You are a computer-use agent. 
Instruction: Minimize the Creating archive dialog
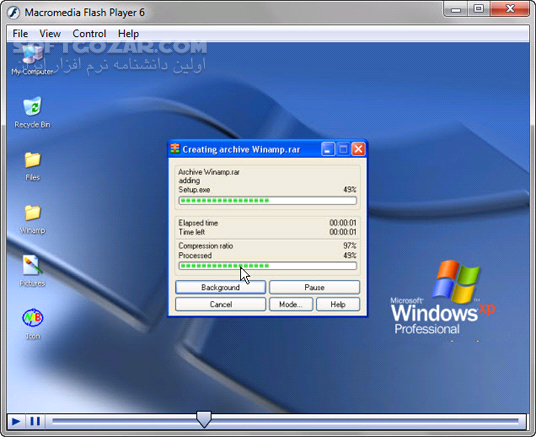(x=327, y=149)
